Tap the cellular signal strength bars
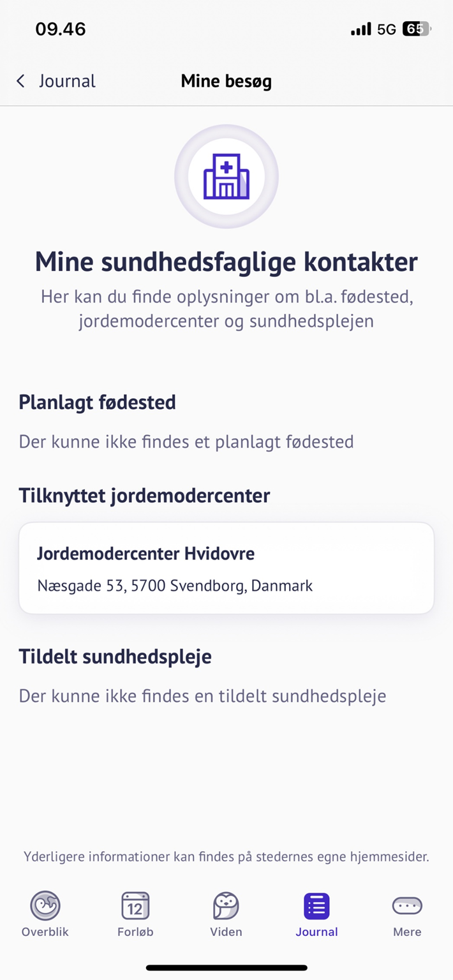 (x=361, y=29)
